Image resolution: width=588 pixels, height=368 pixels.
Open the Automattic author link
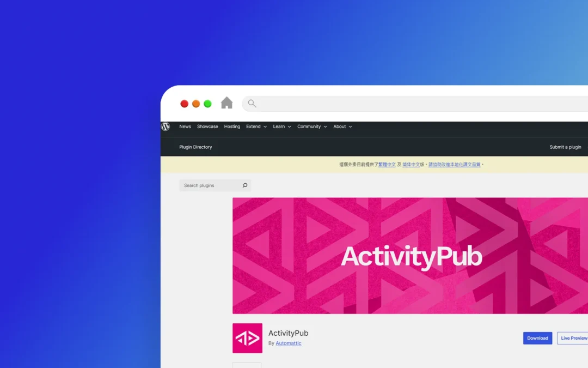(289, 343)
